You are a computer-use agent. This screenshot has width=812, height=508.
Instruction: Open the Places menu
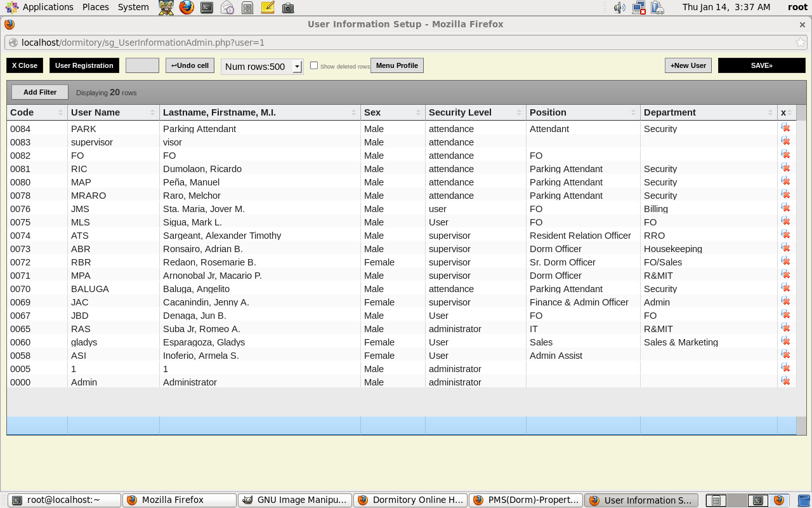pos(95,7)
